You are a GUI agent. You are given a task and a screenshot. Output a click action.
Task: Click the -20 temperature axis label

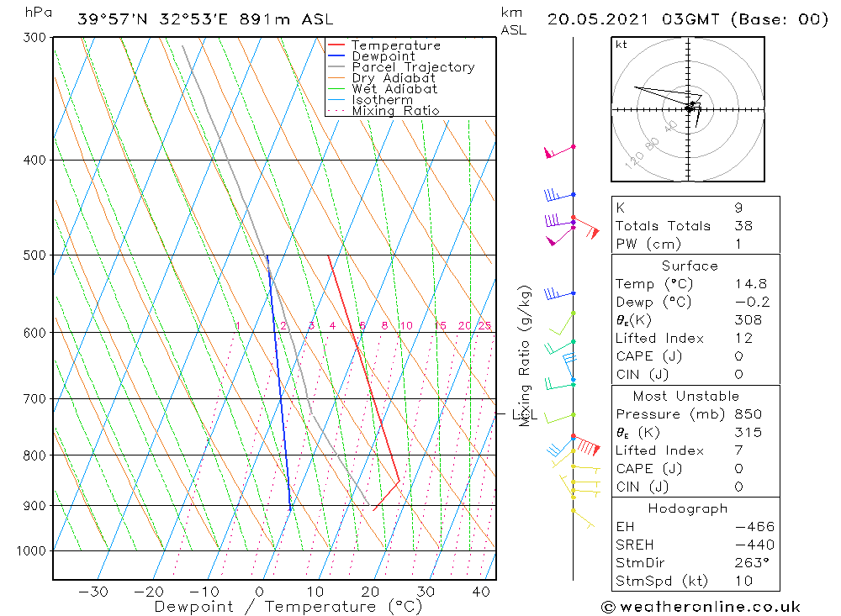tap(149, 592)
